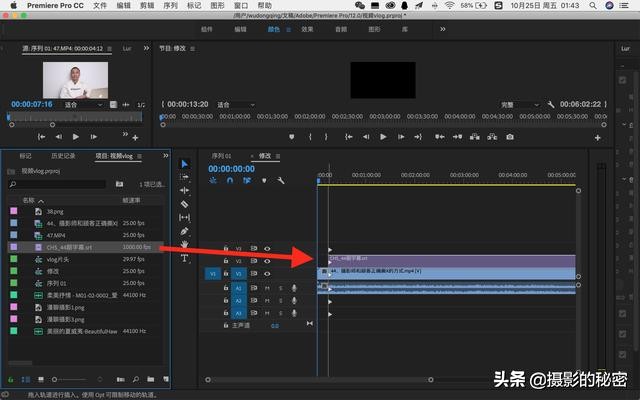
Task: Open the 剪辑 menu
Action: pos(147,5)
